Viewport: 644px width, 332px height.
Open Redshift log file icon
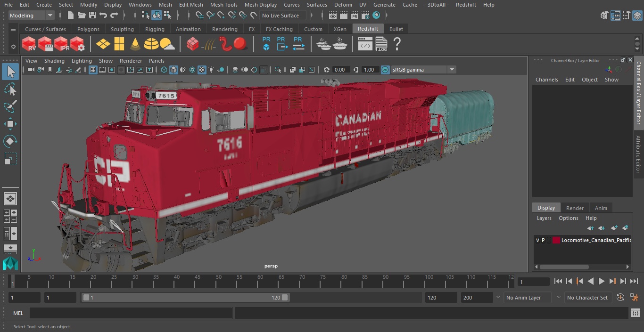click(381, 44)
